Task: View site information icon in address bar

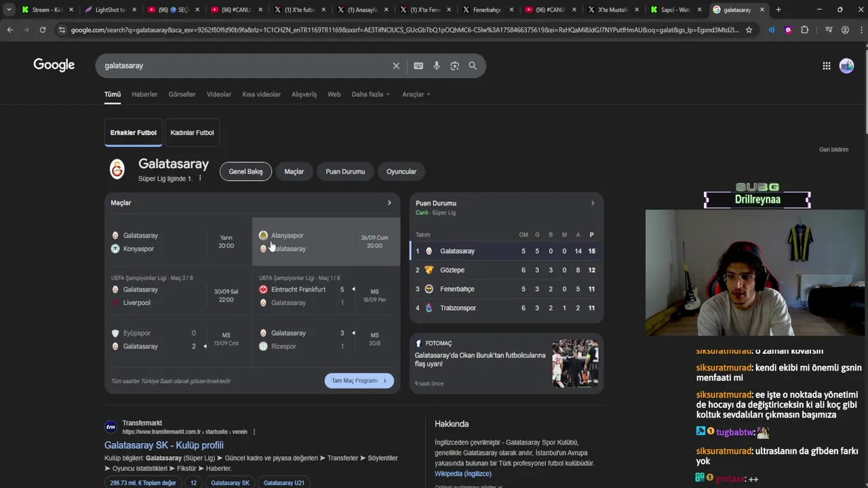Action: tap(62, 30)
